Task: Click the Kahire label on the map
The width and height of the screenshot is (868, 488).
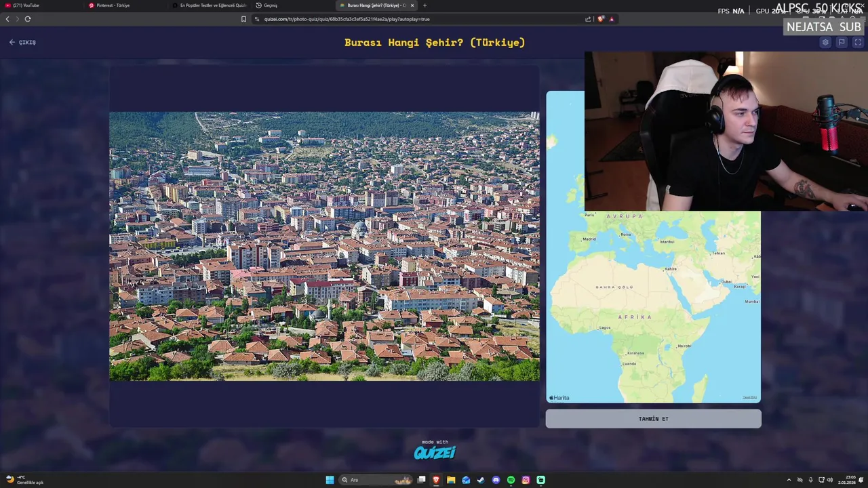Action: [671, 269]
